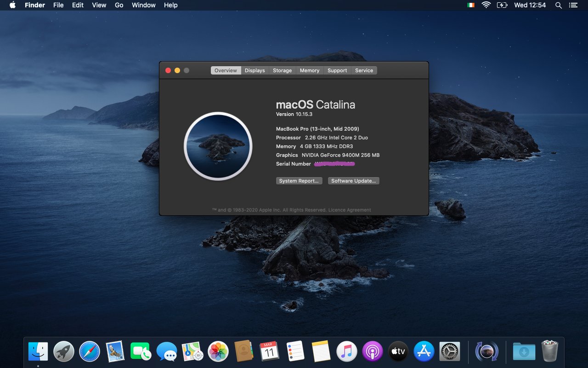
Task: Click MacBook Pro (13-inch, Mid 2009) text
Action: pos(317,129)
